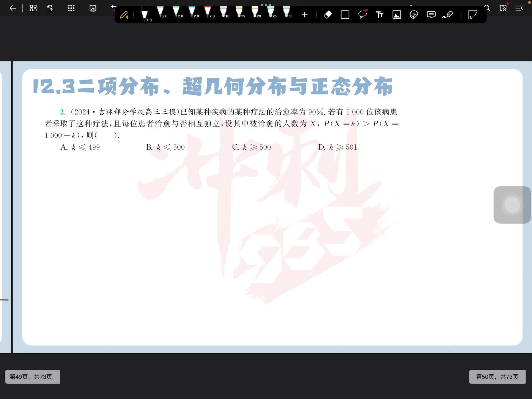Select the Lasso selection tool

[x=362, y=14]
